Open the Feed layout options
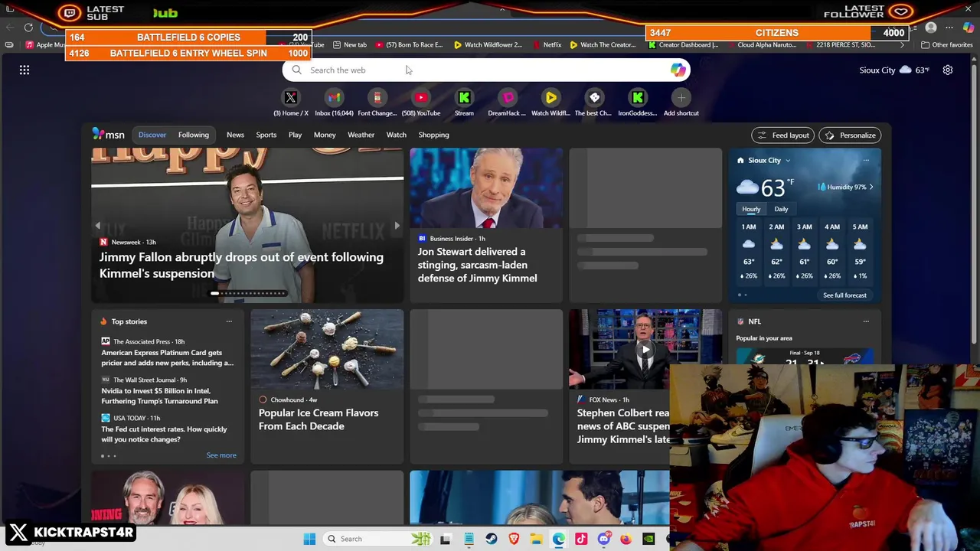The image size is (980, 551). coord(782,135)
